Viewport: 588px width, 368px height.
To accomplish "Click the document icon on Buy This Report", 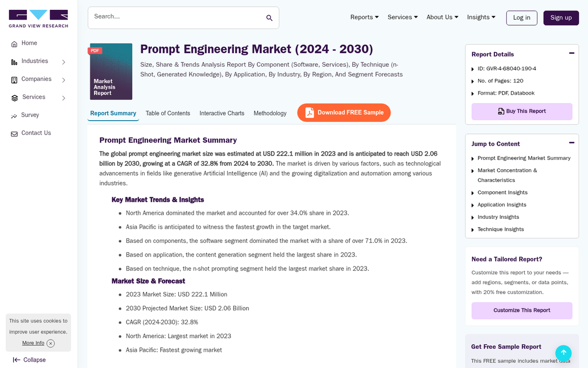I will coord(501,111).
